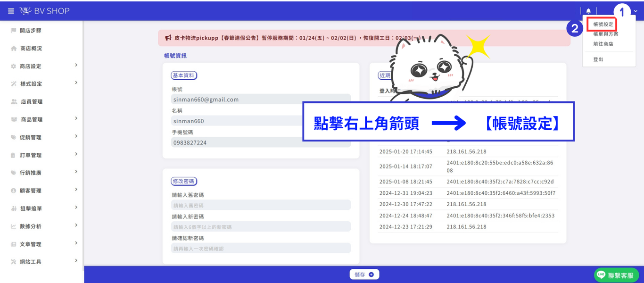Screen dimensions: 644x283
Task: Select 前往商店 from account menu
Action: click(x=603, y=44)
